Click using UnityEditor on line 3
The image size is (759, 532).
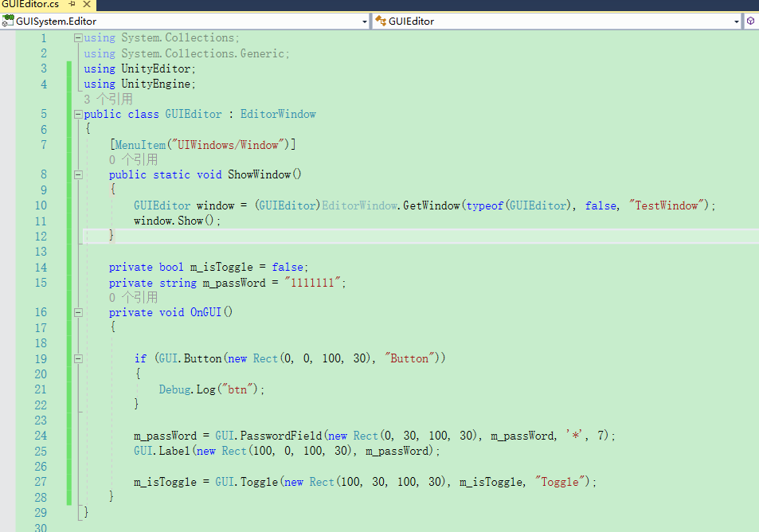click(x=139, y=68)
